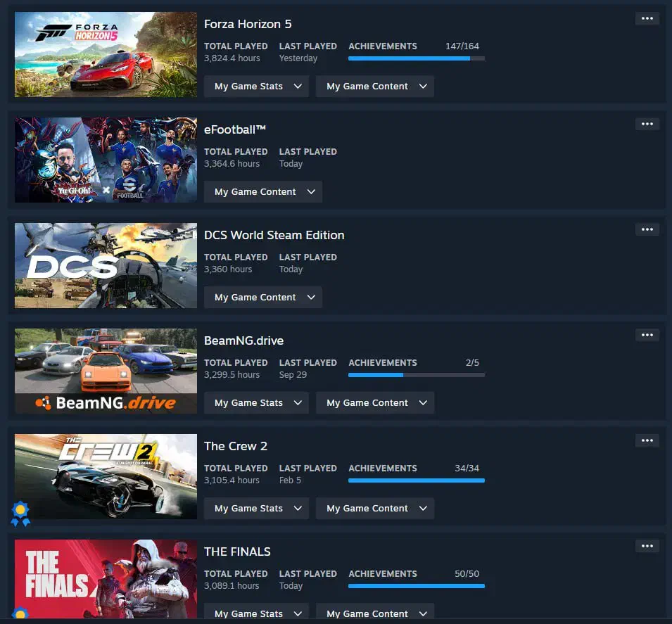Expand My Game Stats for BeamNG.drive

(x=256, y=402)
